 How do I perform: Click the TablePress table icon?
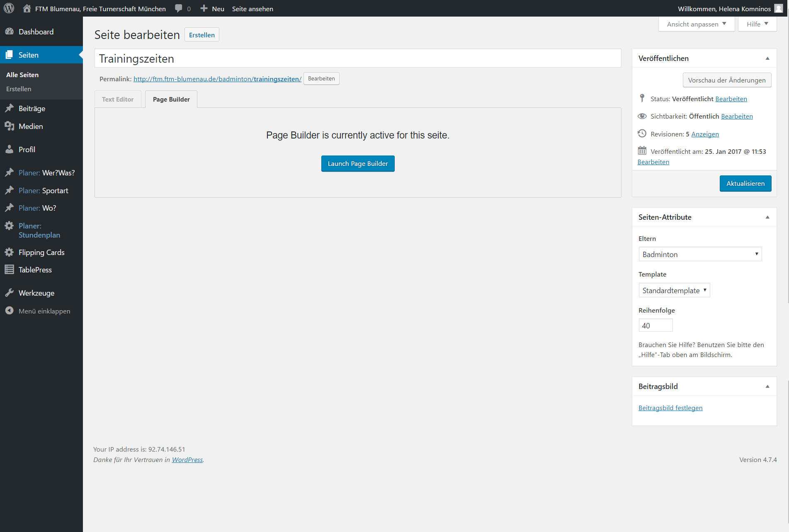pos(9,270)
